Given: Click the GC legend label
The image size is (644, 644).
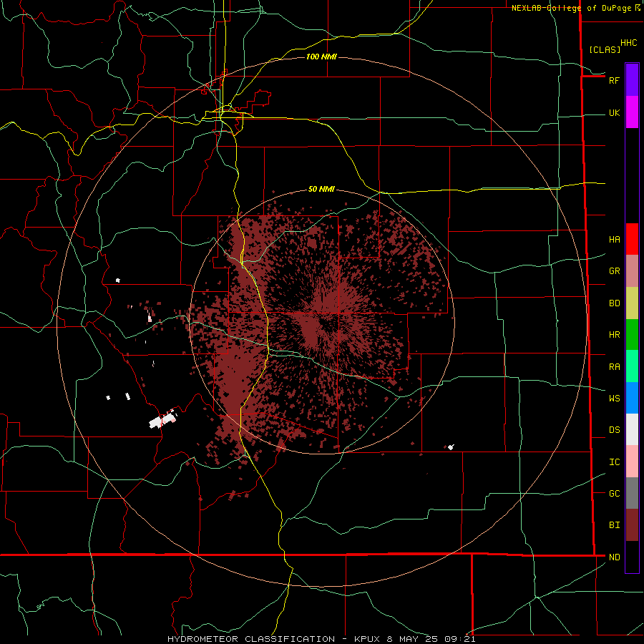Looking at the screenshot, I should click(x=614, y=494).
